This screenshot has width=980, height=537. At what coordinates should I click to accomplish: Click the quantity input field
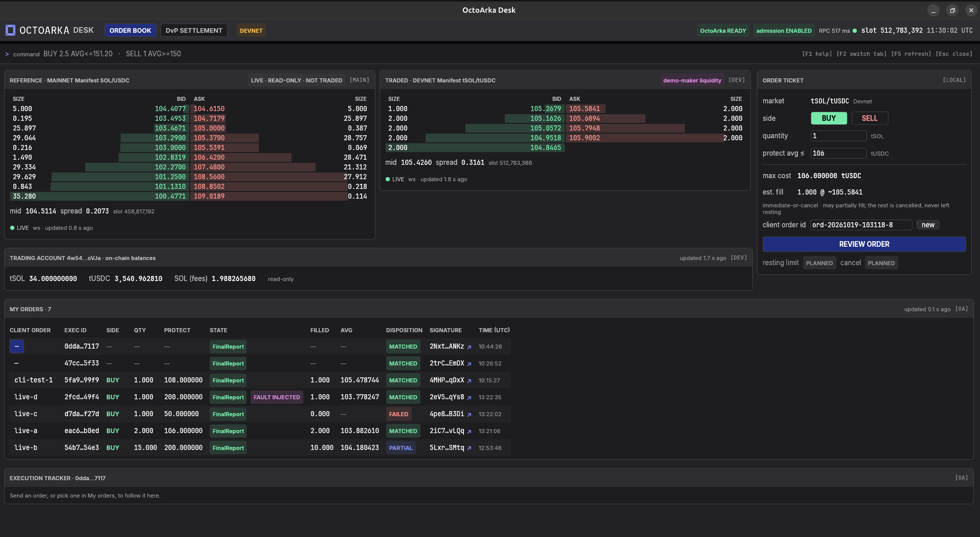pos(839,136)
